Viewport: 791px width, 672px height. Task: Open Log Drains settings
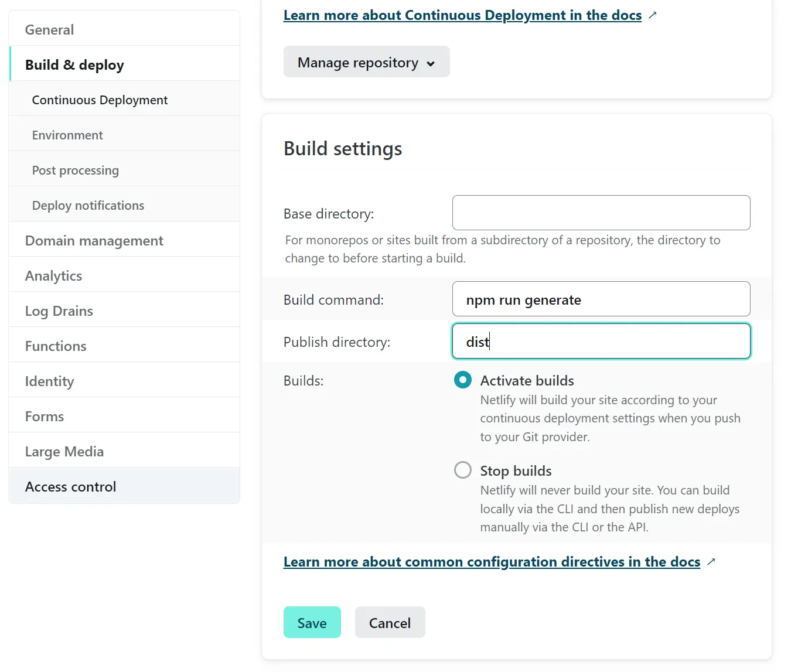pos(124,311)
